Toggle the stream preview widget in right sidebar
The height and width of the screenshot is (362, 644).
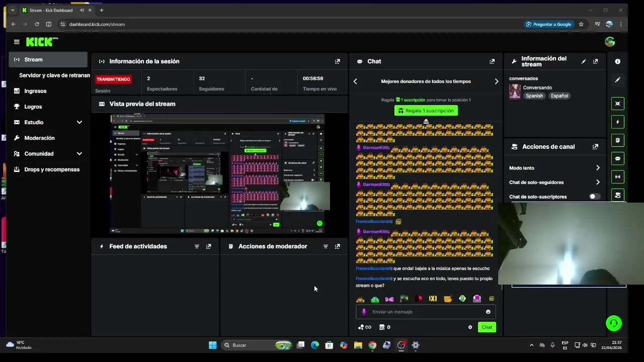coord(617,104)
